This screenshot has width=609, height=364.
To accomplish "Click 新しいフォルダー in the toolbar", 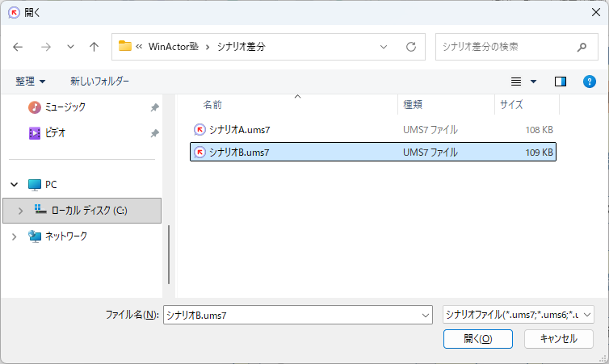I will click(99, 82).
